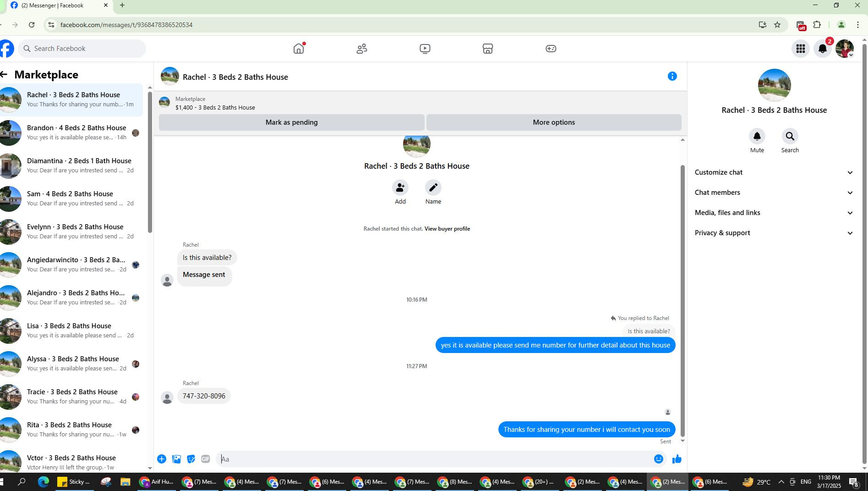Add people to the chat
The height and width of the screenshot is (491, 868).
(400, 188)
